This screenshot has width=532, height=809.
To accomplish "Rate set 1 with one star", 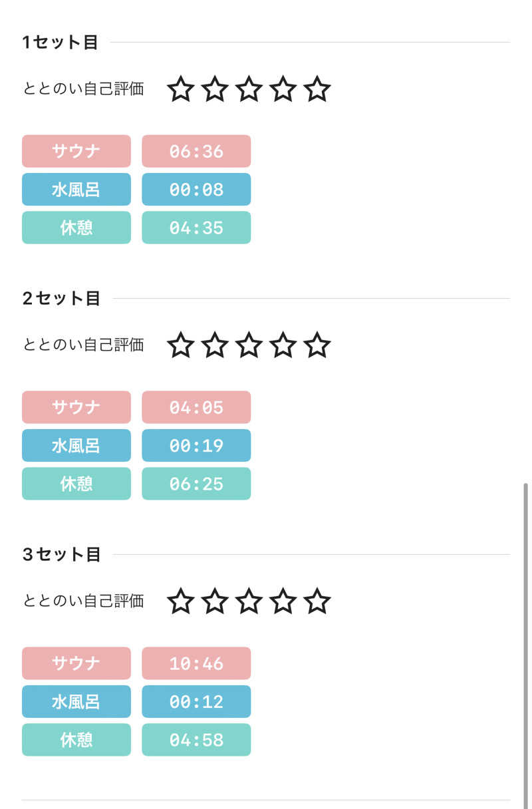I will 180,89.
